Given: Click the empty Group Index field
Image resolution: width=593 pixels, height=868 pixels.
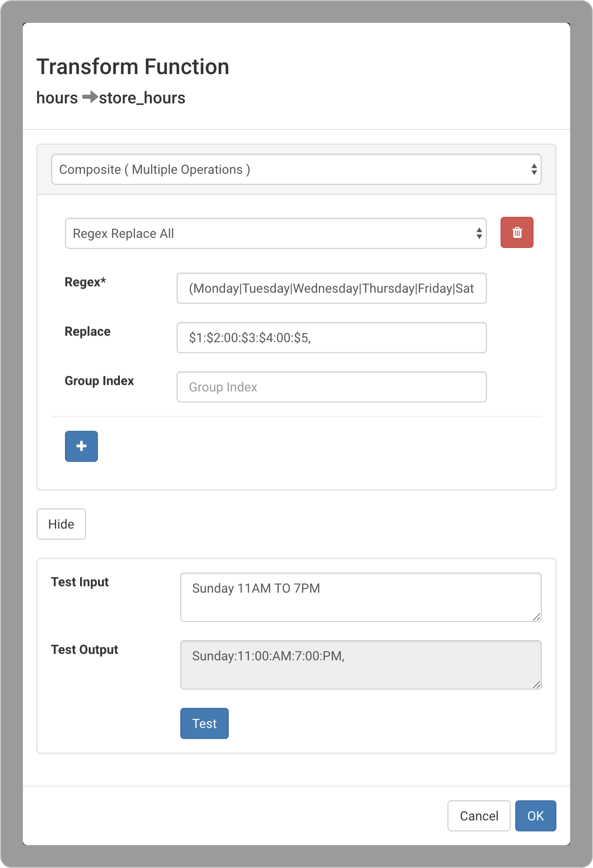Looking at the screenshot, I should 332,387.
